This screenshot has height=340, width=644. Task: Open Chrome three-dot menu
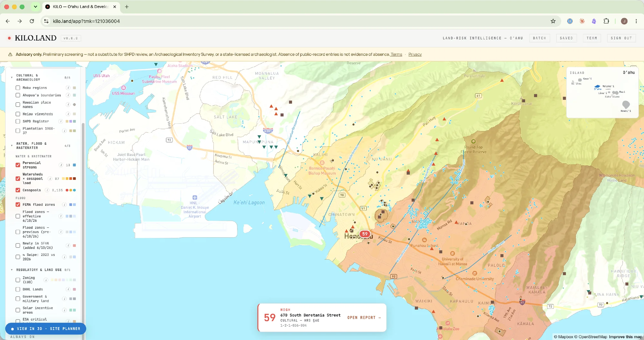(x=636, y=21)
